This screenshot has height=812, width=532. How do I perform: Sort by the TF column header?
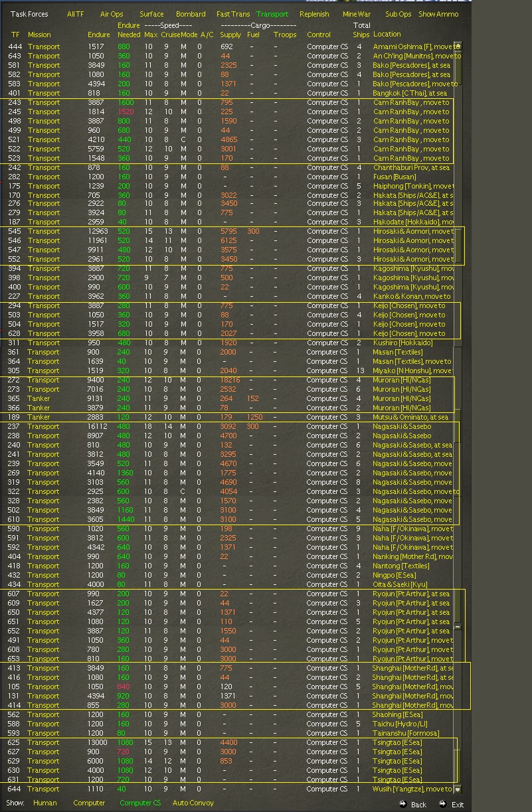pos(15,35)
